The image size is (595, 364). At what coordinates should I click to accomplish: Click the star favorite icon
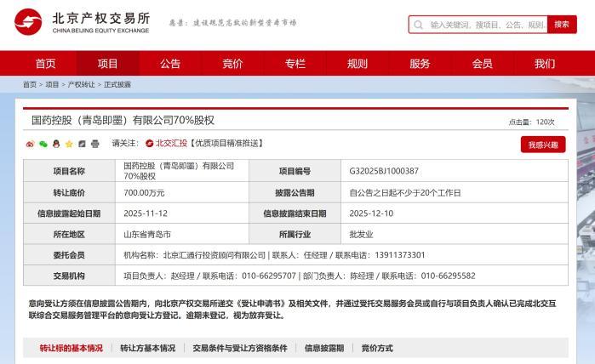coord(69,144)
